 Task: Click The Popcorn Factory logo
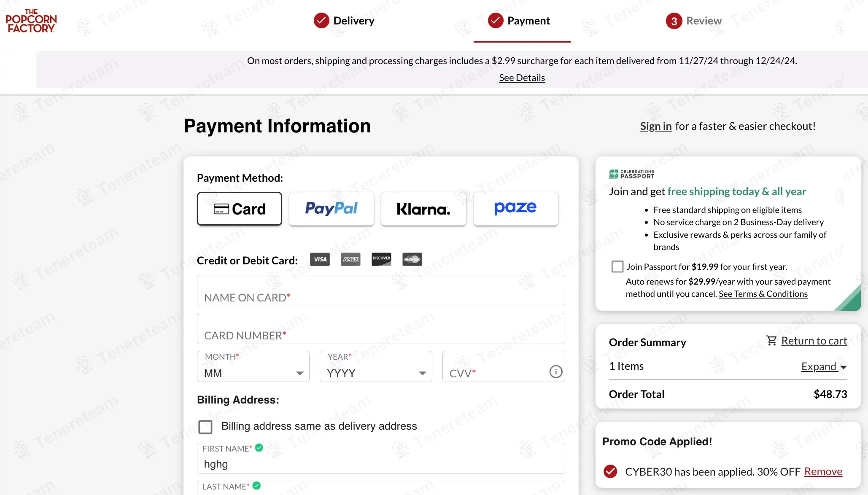pyautogui.click(x=31, y=21)
